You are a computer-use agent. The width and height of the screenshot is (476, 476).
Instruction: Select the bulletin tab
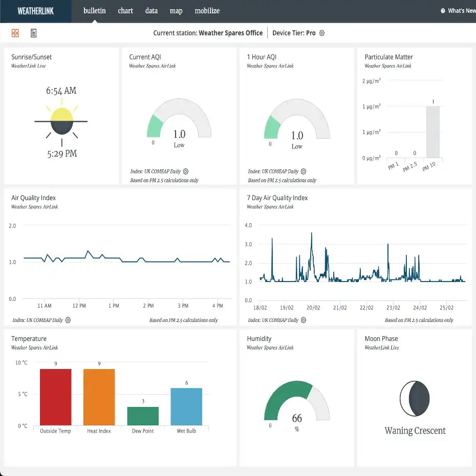(95, 11)
